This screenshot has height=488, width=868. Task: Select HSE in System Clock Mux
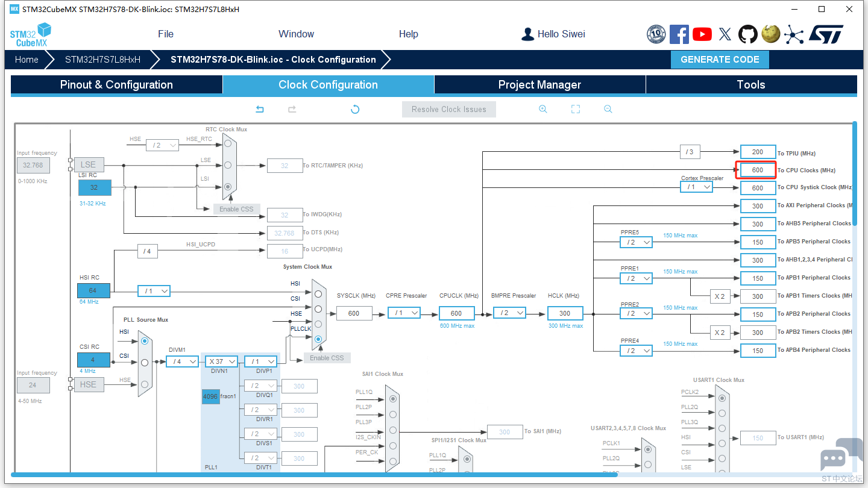click(x=318, y=324)
